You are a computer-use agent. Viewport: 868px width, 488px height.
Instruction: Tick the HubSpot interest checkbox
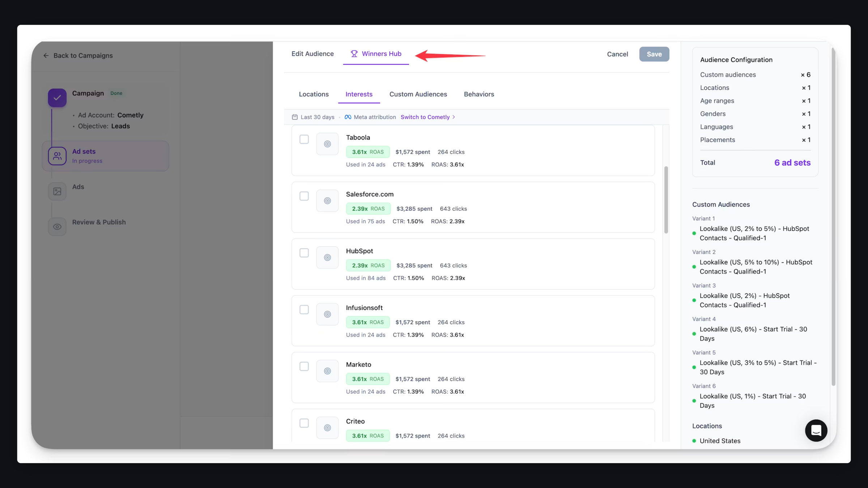(x=304, y=253)
